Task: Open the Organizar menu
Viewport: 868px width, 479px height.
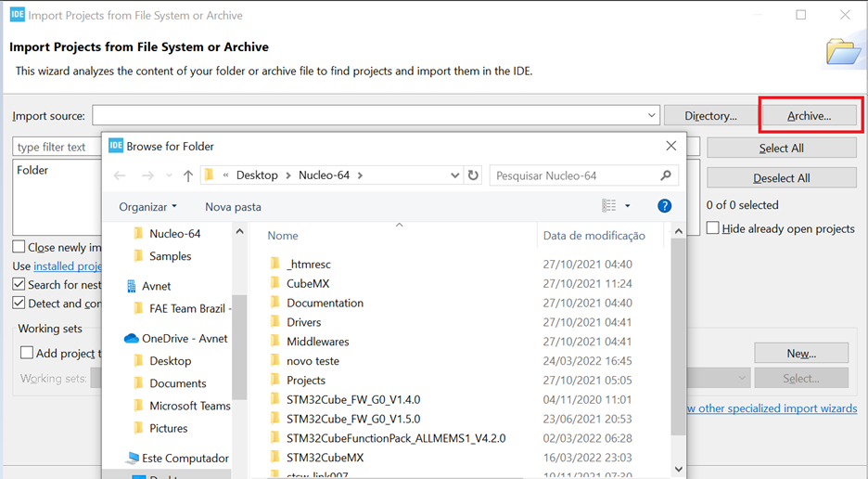Action: point(147,207)
